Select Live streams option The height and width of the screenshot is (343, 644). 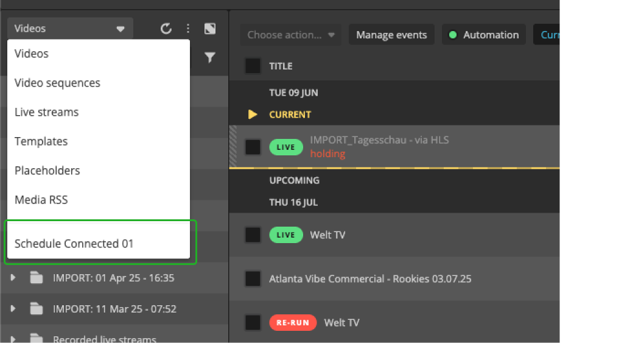[x=99, y=112]
